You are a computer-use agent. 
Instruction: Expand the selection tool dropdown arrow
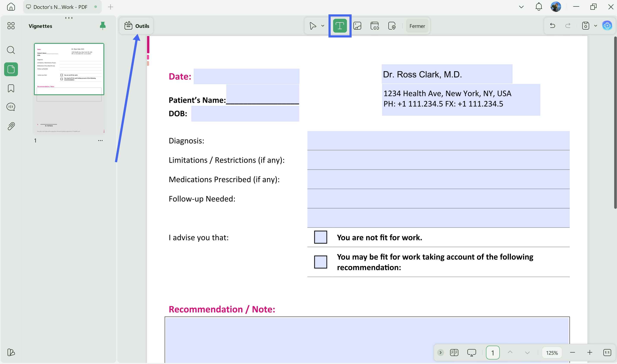click(x=323, y=26)
